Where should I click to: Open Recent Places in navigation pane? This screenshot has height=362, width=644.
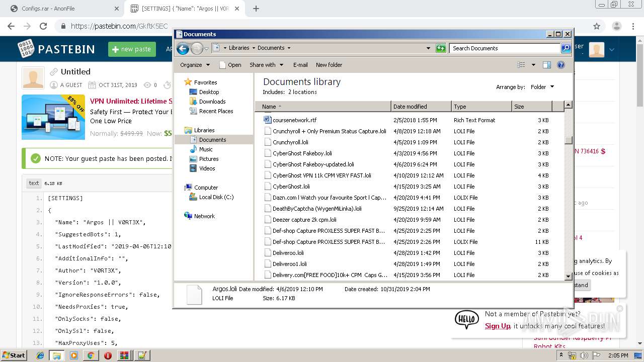coord(216,111)
